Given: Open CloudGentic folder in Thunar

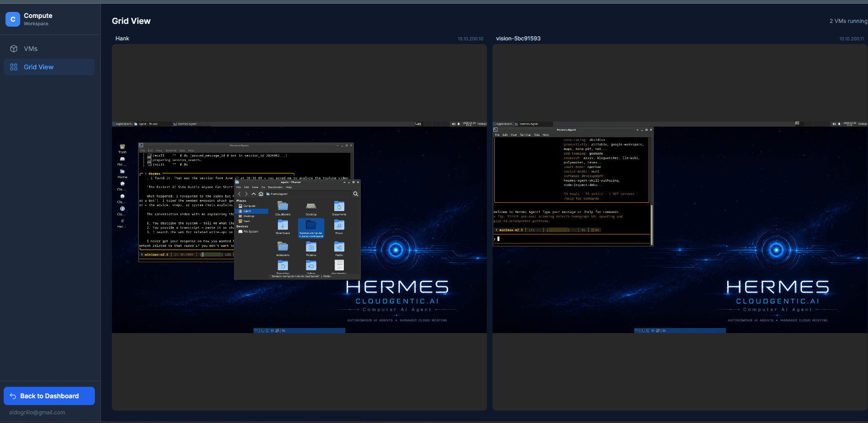Looking at the screenshot, I should tap(283, 208).
